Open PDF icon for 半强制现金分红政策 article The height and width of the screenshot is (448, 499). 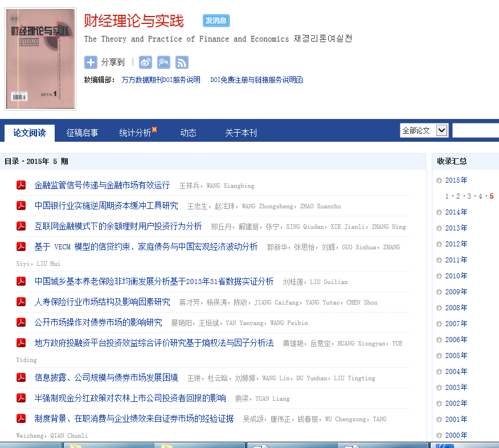pos(21,398)
